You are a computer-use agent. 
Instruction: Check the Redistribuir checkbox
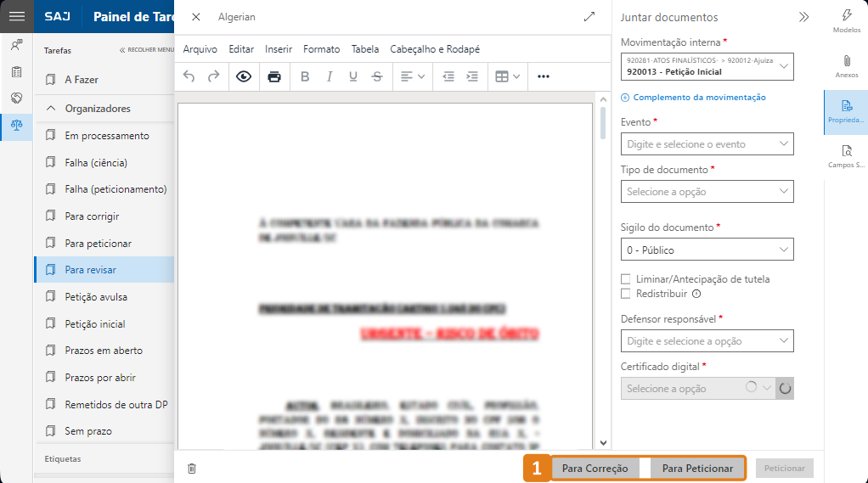tap(626, 294)
